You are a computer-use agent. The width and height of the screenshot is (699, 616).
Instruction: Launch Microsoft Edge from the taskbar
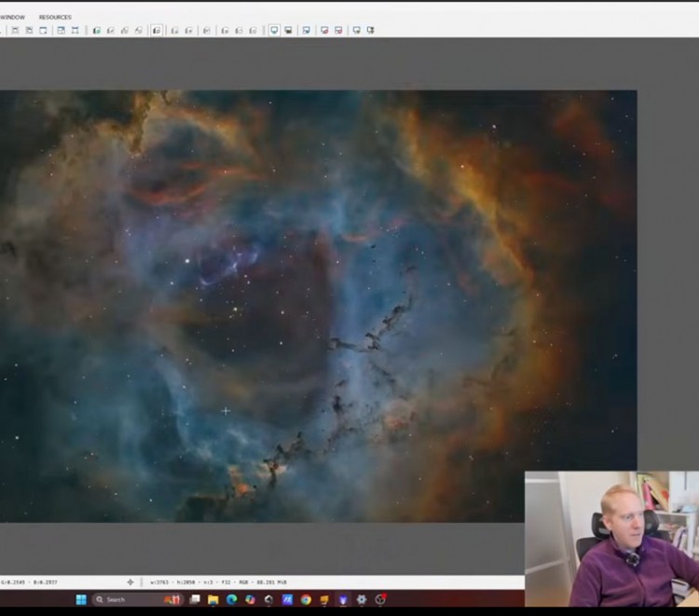[231, 599]
